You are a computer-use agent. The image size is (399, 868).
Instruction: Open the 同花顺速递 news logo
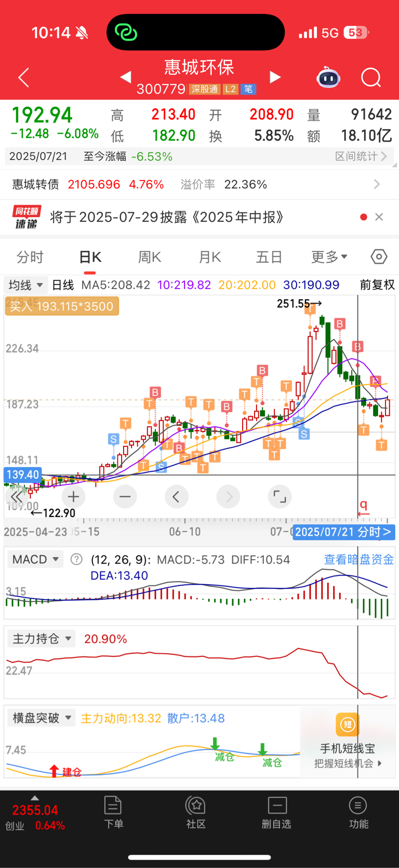26,217
